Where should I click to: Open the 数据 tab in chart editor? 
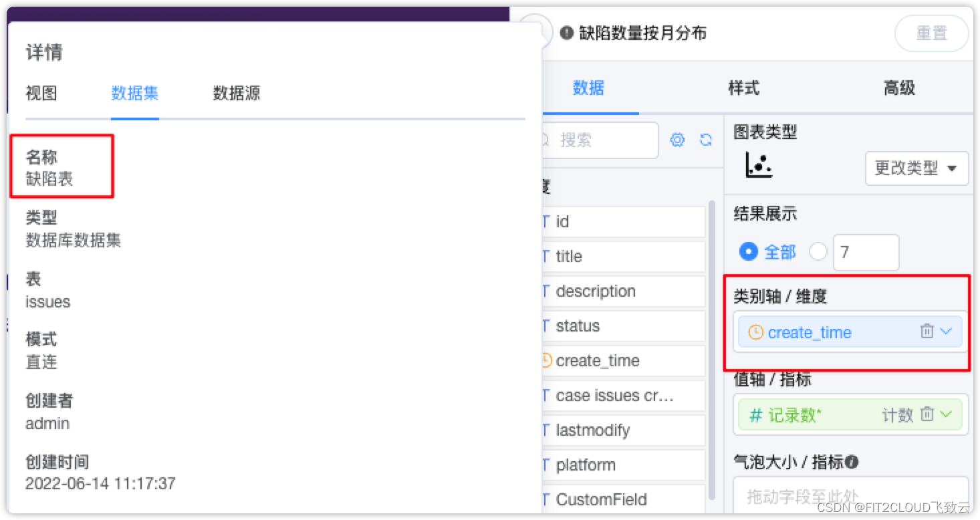coord(589,88)
